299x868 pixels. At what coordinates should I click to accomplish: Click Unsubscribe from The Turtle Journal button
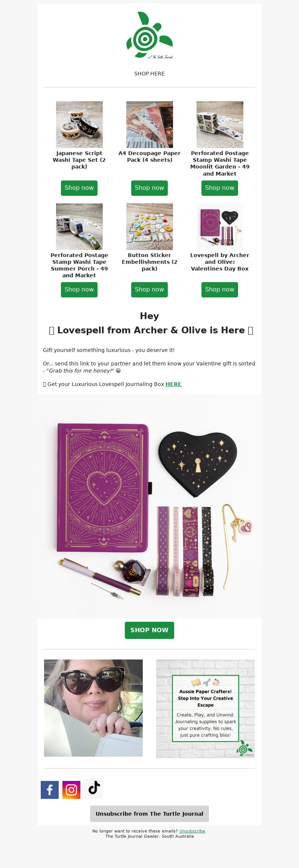(149, 813)
